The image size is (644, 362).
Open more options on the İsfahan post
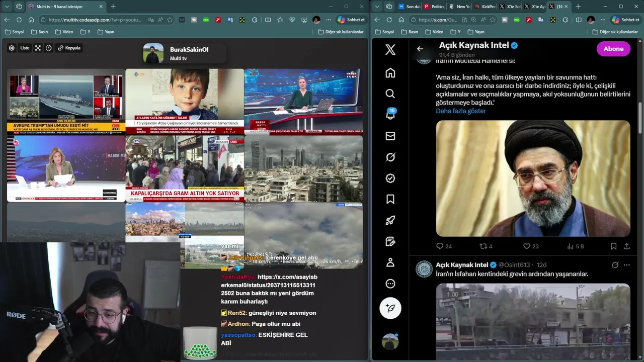626,265
